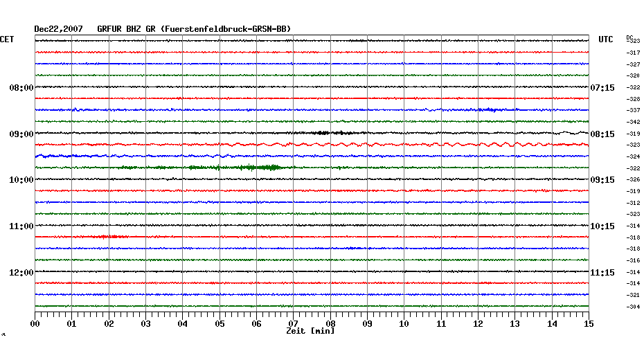Select minute label "02" on the time axis

[x=109, y=324]
